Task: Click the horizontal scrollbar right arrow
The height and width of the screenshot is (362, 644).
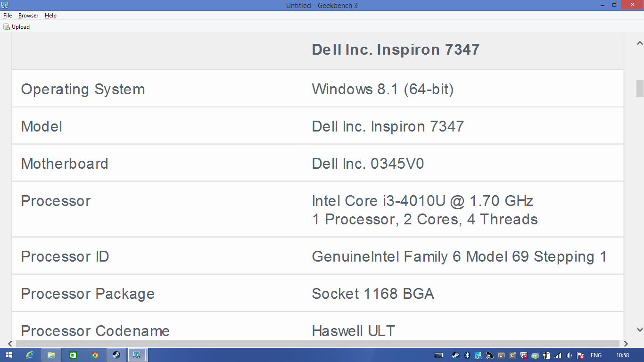Action: (x=626, y=344)
